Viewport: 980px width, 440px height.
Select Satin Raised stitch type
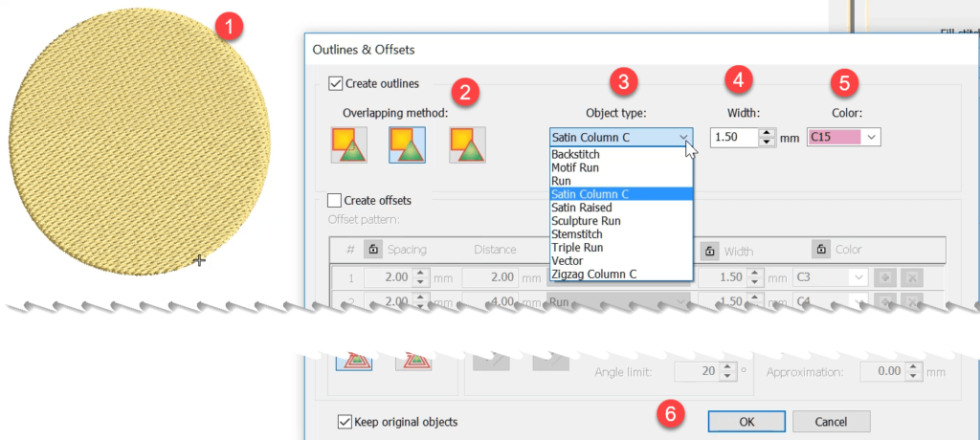(583, 208)
